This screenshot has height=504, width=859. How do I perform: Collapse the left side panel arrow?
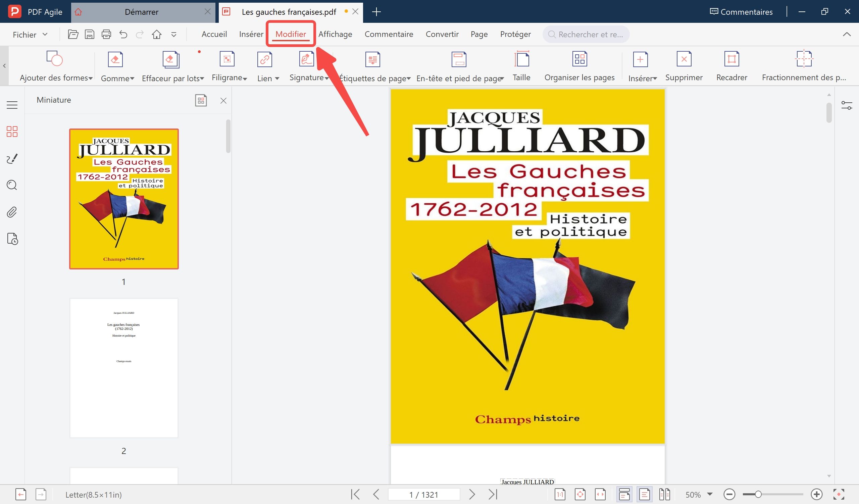(4, 66)
